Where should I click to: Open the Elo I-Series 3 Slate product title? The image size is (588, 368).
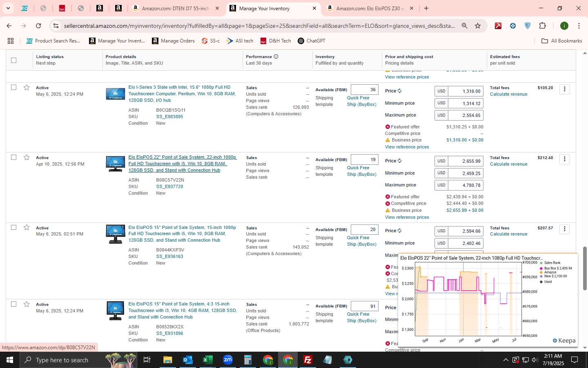coord(182,94)
